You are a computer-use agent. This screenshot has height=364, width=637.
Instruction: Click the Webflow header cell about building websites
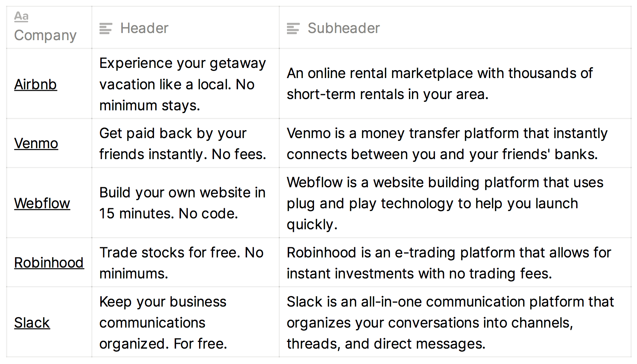point(183,203)
